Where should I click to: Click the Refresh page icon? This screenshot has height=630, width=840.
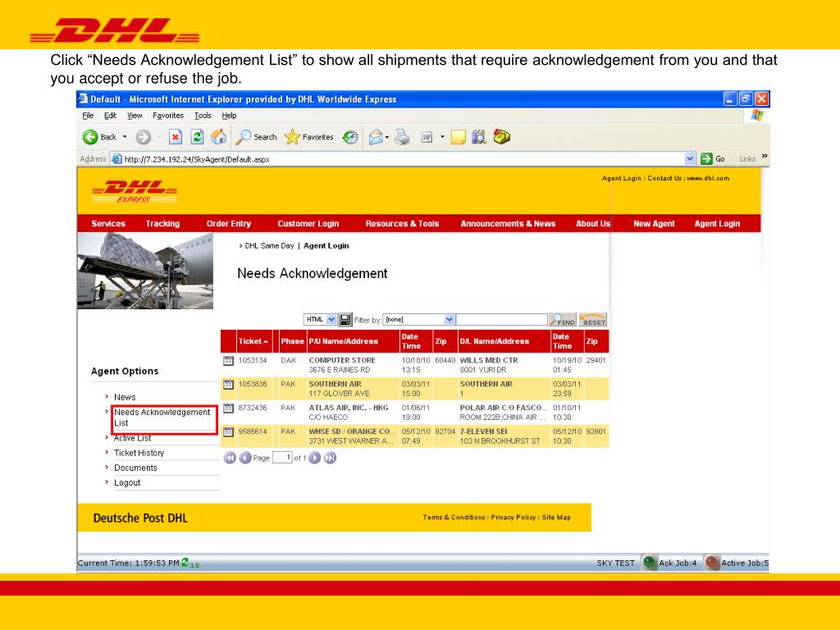(197, 137)
